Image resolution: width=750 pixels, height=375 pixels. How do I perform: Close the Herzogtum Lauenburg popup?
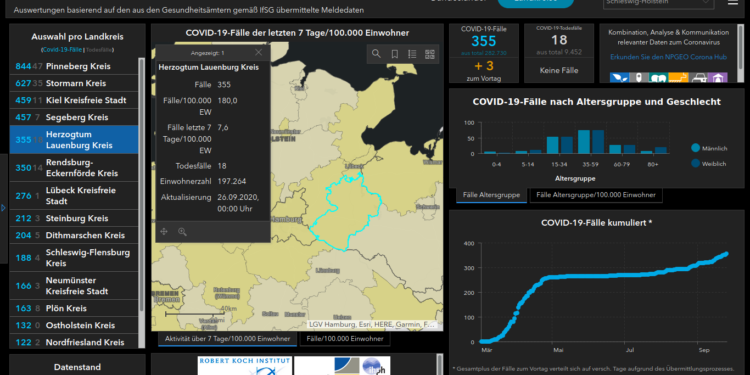point(259,53)
